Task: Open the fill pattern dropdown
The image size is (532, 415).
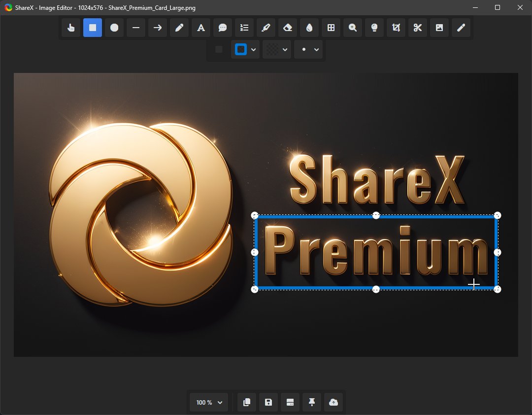Action: [x=285, y=49]
